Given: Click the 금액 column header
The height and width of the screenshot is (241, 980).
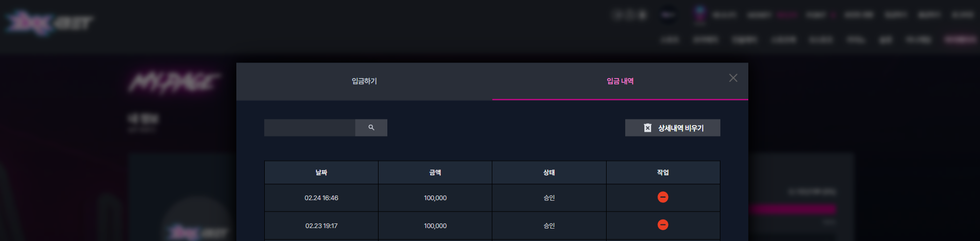Looking at the screenshot, I should [435, 172].
